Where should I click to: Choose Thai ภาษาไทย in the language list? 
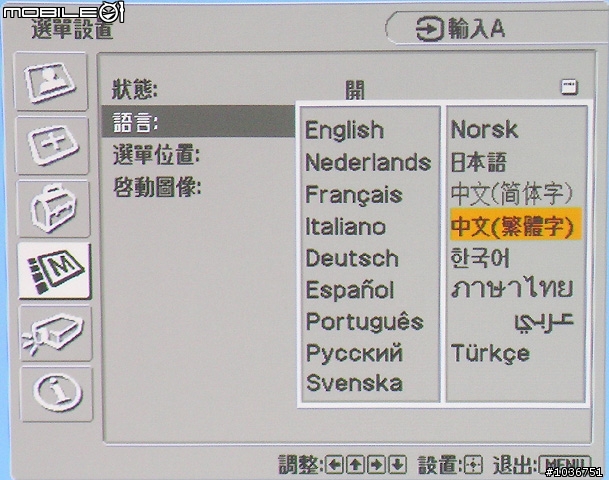(x=512, y=289)
